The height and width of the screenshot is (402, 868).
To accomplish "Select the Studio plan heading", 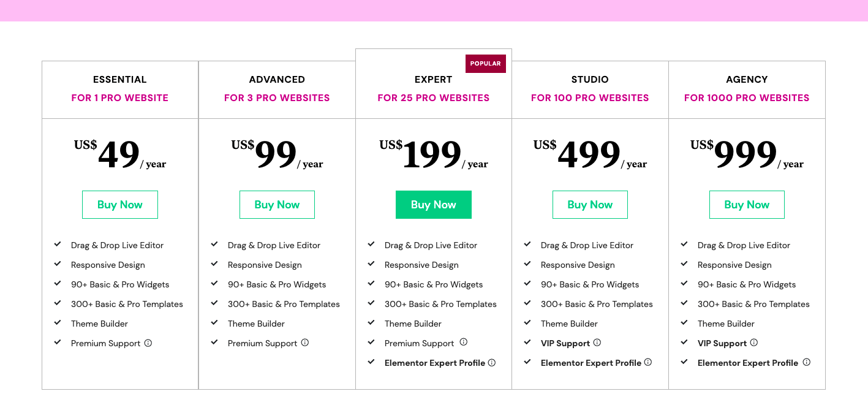I will 590,80.
